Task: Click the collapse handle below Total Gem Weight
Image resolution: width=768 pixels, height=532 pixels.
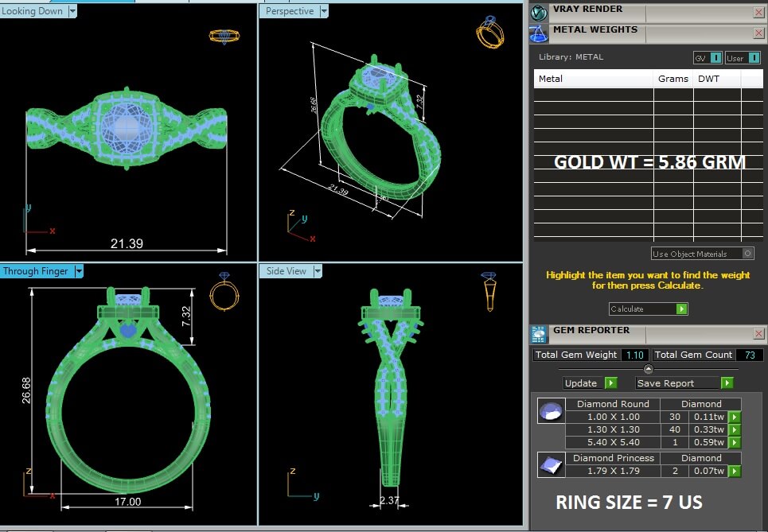Action: pyautogui.click(x=648, y=369)
